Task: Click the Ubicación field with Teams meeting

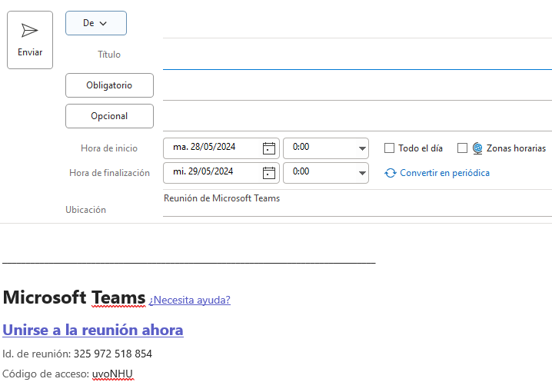Action: click(357, 203)
